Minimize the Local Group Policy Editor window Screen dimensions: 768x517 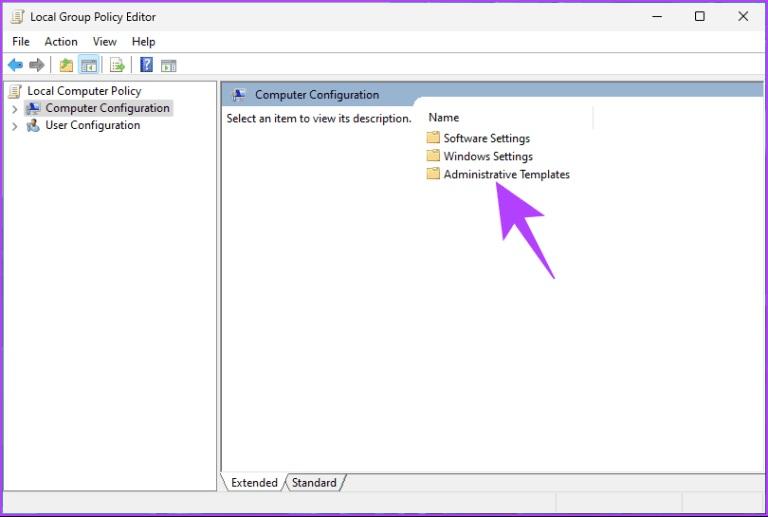coord(657,17)
